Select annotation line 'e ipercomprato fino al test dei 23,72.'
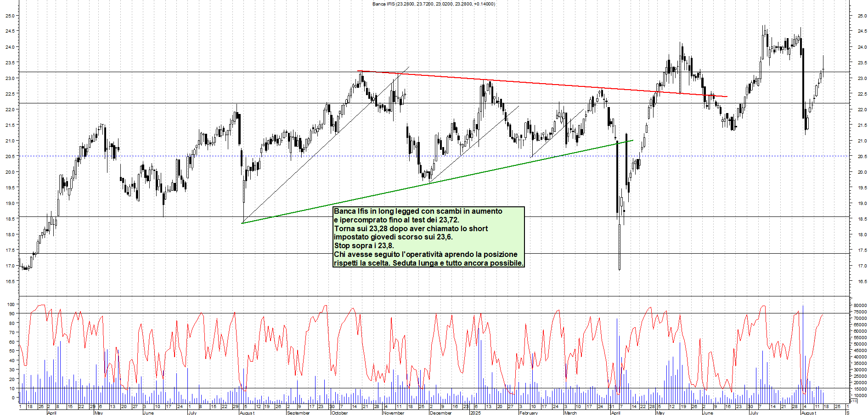 coord(396,220)
